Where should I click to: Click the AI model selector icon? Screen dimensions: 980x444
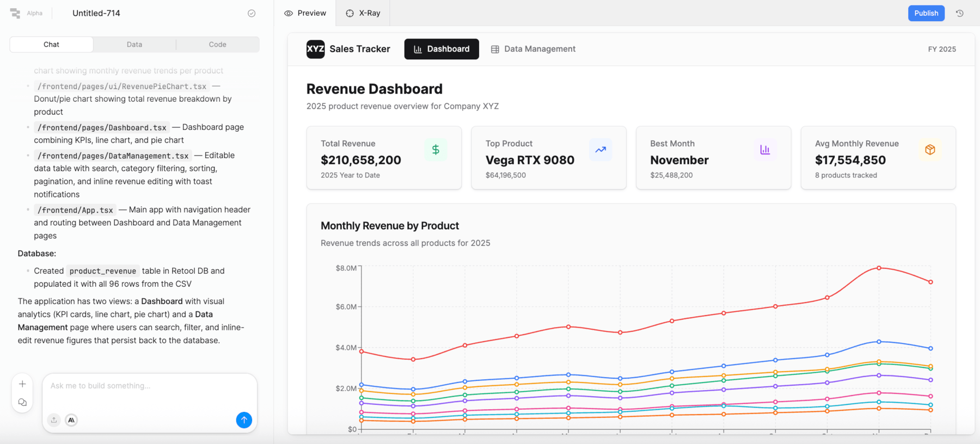71,420
